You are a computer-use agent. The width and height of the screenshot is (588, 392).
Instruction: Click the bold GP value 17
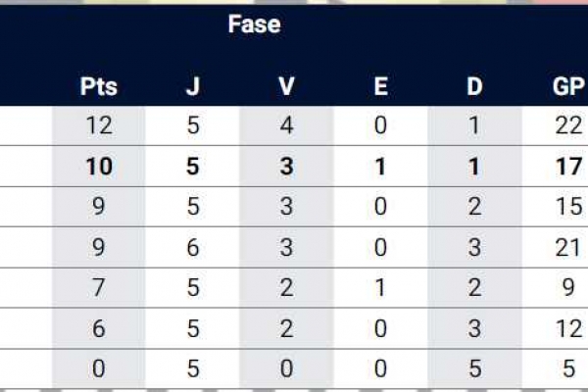[x=568, y=167]
